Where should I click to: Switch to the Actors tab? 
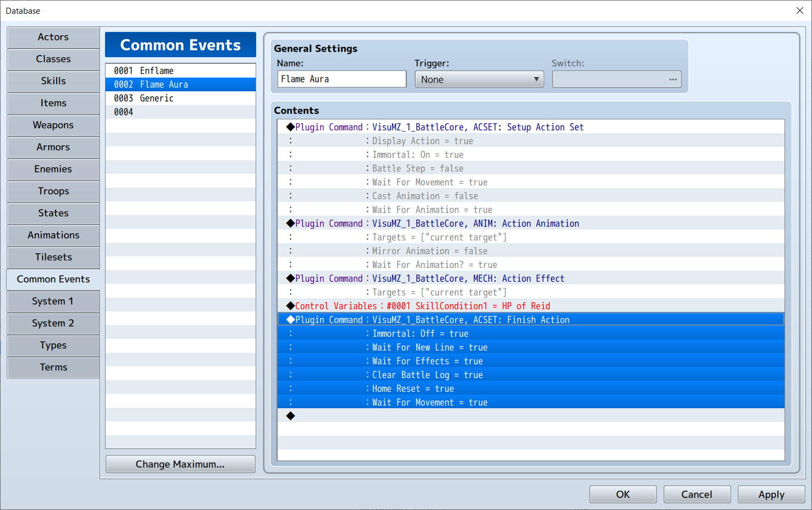53,37
